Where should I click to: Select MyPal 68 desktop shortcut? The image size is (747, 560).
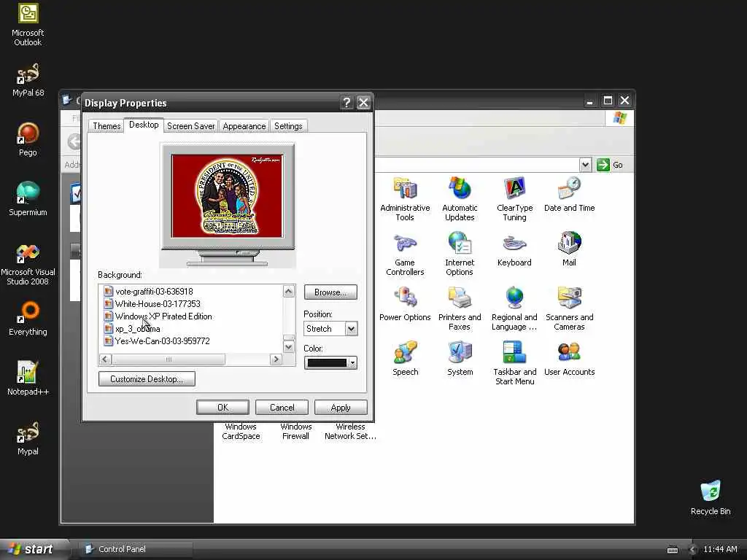coord(28,80)
